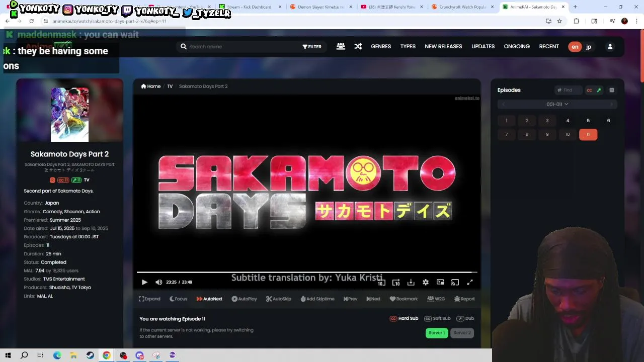Expand the 001-011 episode range dropdown
Image resolution: width=644 pixels, height=362 pixels.
click(557, 104)
